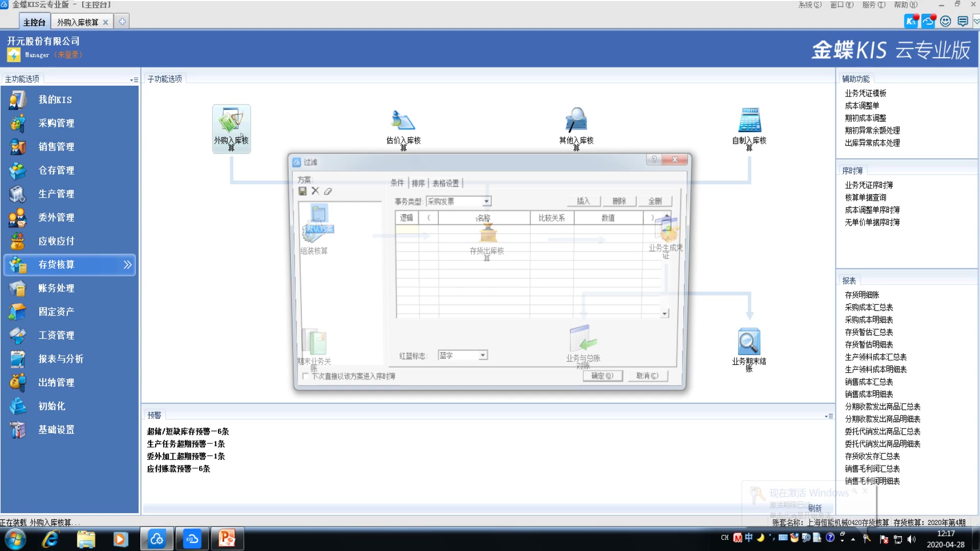Screen dimensions: 980x551
Task: Click the Windows Start button
Action: click(14, 539)
